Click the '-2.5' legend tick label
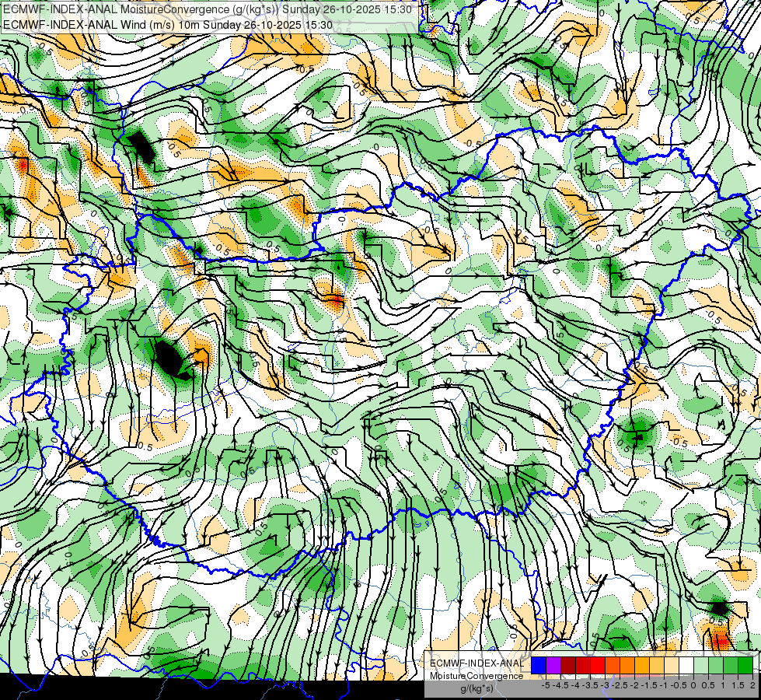761x700 pixels. [620, 685]
